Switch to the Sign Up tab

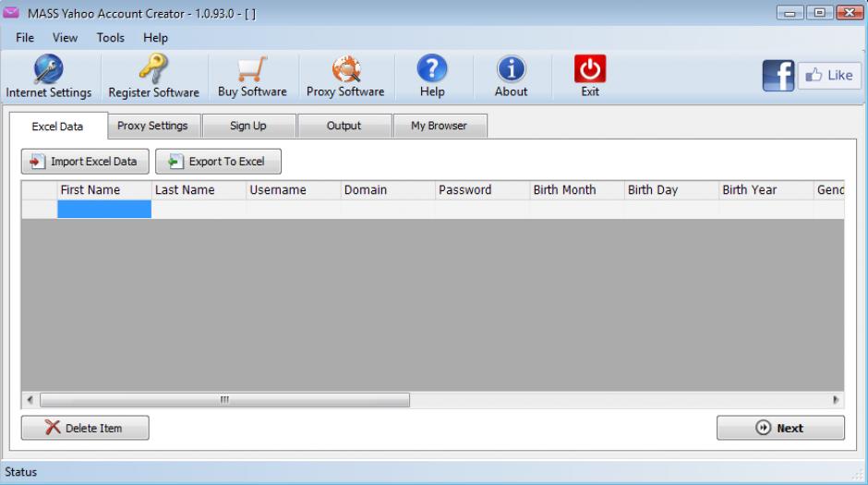[248, 126]
